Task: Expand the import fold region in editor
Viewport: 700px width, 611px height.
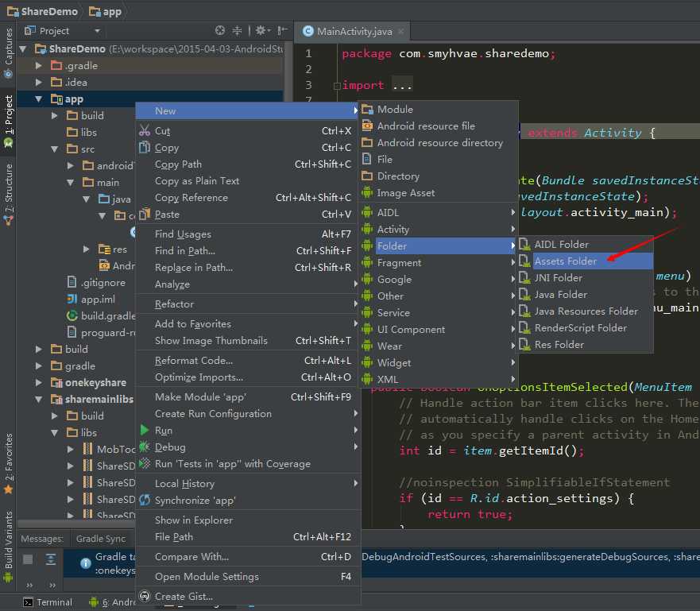Action: 337,86
